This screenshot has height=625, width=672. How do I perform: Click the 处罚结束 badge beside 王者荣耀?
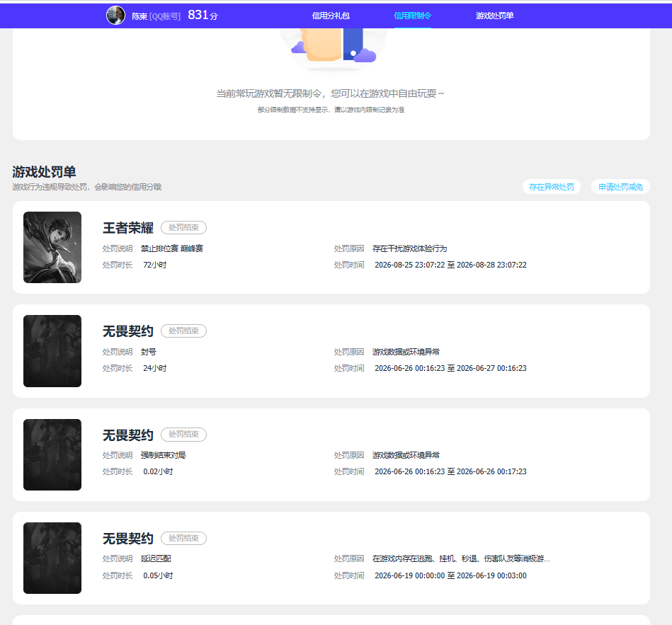[x=183, y=227]
